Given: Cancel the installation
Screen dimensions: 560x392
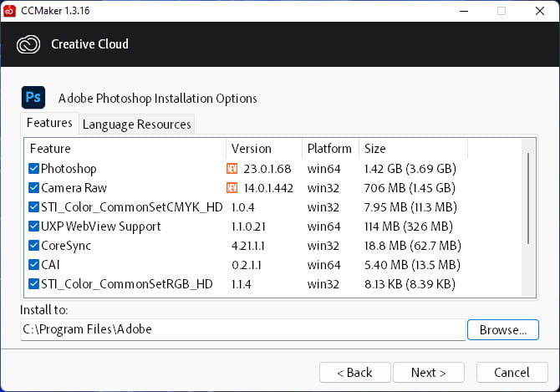Looking at the screenshot, I should pos(512,373).
